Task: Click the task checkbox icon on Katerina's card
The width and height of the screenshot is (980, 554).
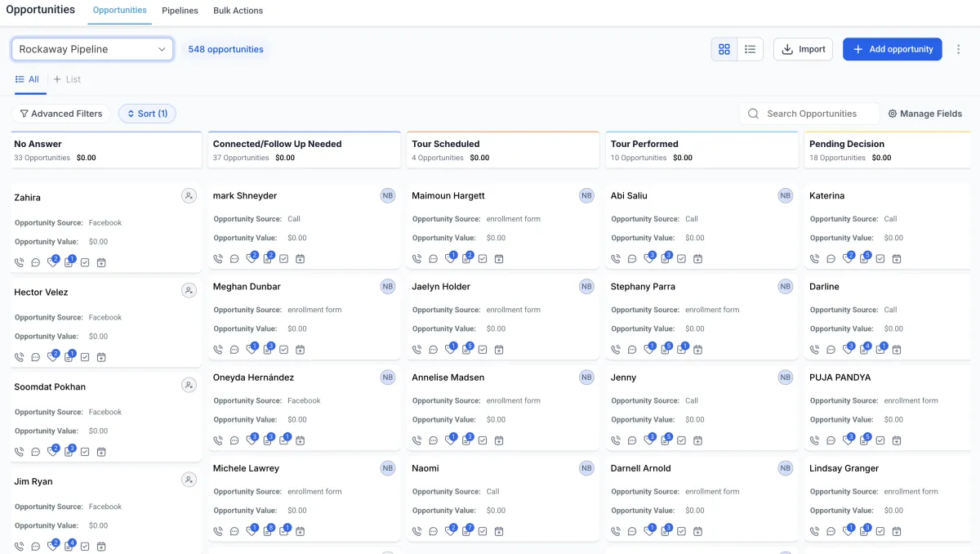Action: [880, 259]
